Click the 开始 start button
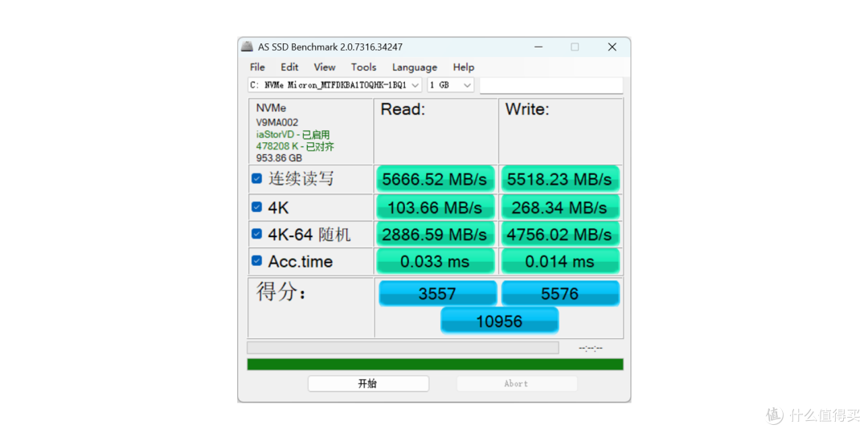This screenshot has width=868, height=433. 368,383
